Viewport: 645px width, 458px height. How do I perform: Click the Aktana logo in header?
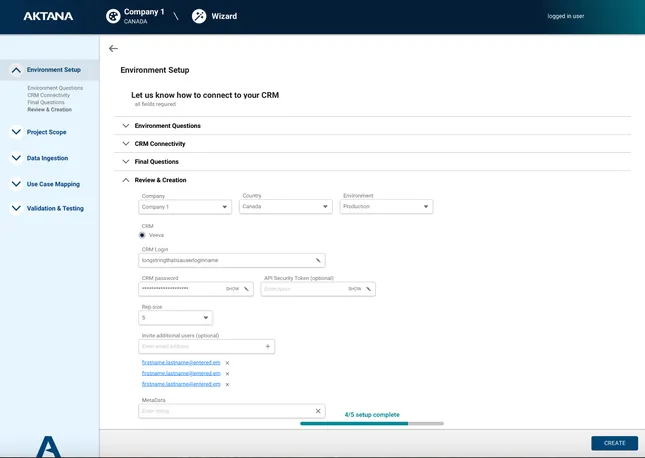[x=48, y=16]
